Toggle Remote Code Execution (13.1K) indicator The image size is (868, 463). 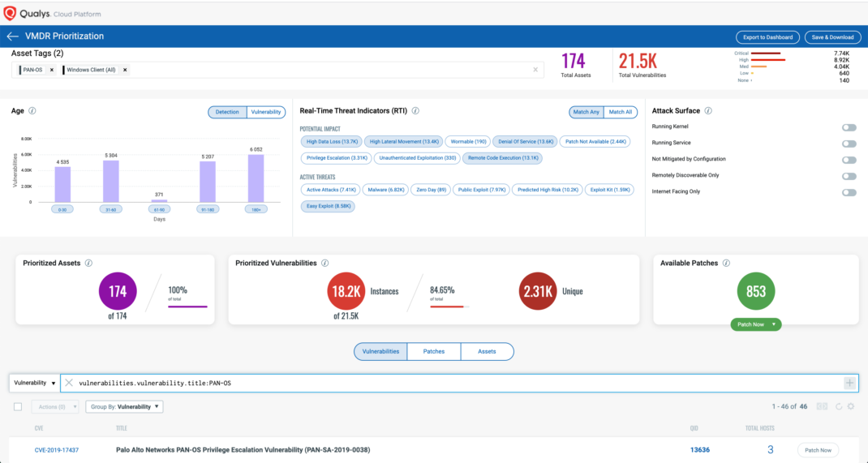503,158
